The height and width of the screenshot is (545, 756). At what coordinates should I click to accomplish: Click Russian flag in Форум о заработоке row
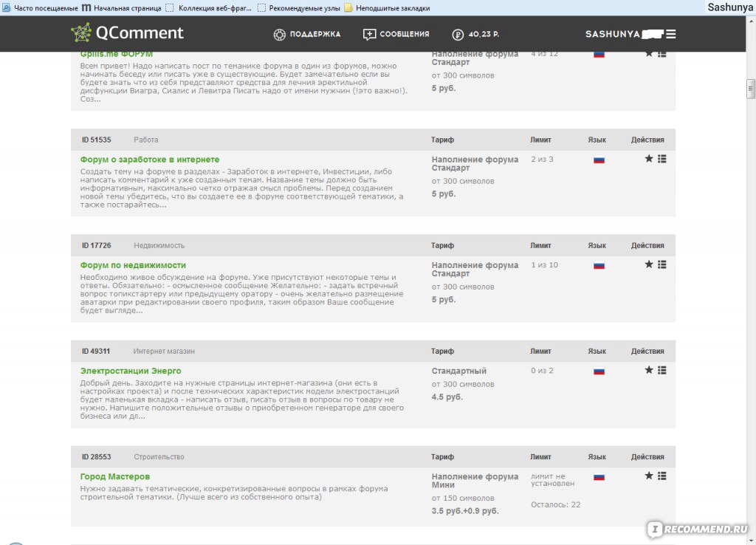tap(599, 160)
